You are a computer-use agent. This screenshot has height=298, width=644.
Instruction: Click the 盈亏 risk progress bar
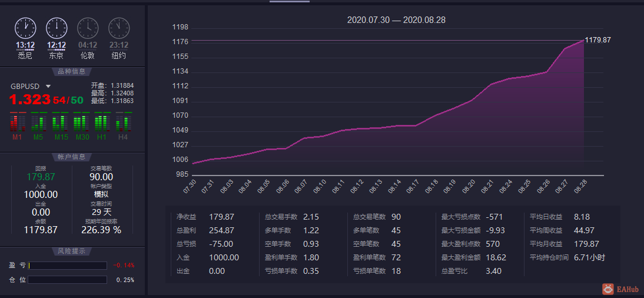point(67,266)
